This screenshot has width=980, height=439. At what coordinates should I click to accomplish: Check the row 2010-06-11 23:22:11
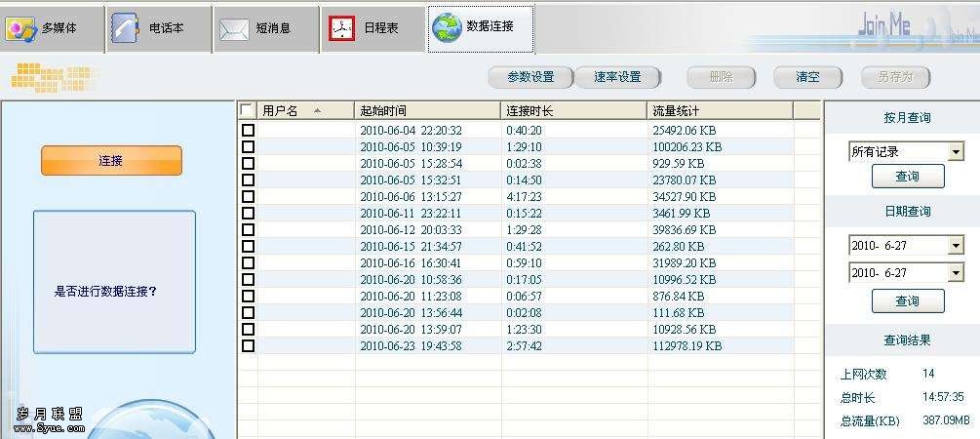248,214
